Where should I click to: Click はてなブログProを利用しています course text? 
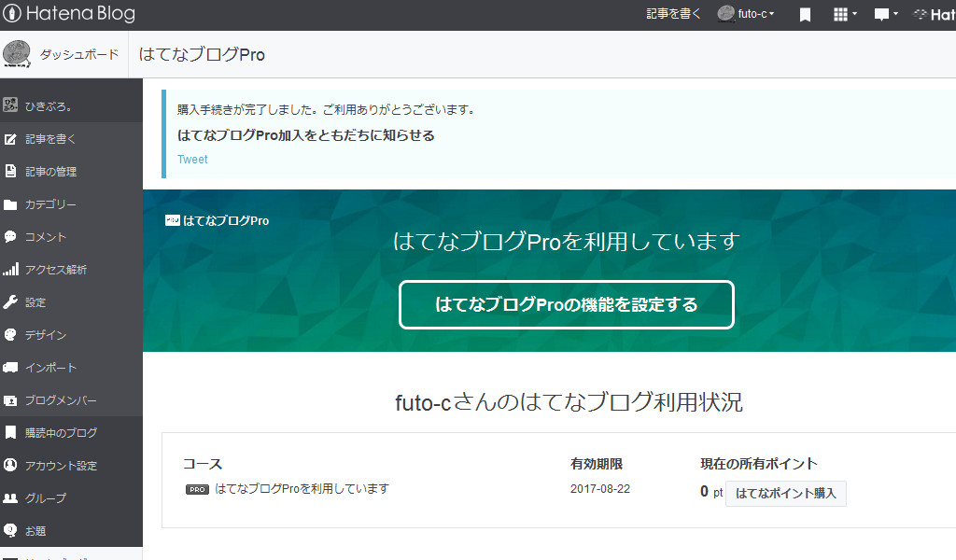click(x=302, y=489)
